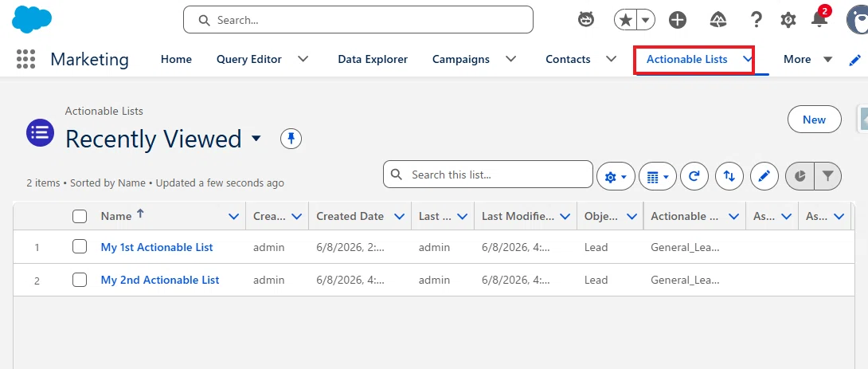Open the Campaigns tab
The height and width of the screenshot is (369, 868).
click(460, 59)
